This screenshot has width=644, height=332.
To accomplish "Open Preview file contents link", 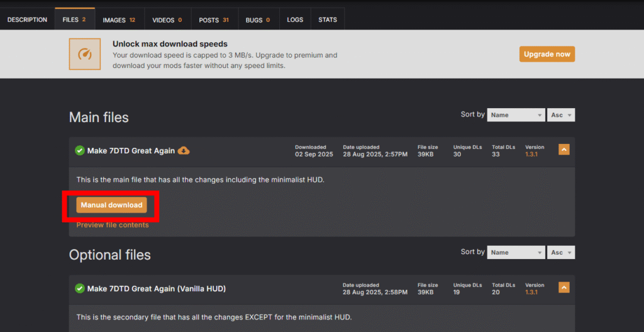I will click(113, 225).
